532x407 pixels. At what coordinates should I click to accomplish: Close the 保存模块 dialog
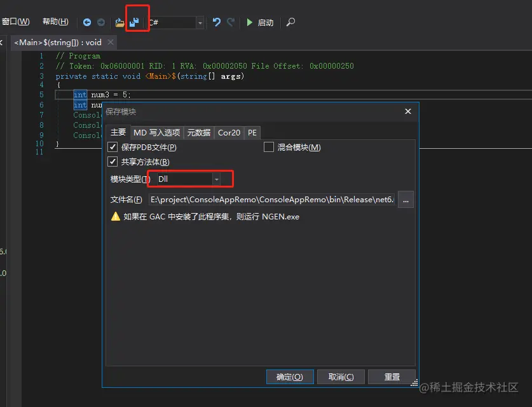408,111
